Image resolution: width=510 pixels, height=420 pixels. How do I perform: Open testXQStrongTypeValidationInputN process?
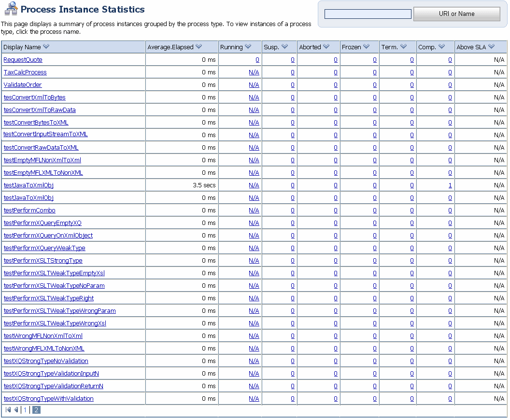click(x=51, y=374)
